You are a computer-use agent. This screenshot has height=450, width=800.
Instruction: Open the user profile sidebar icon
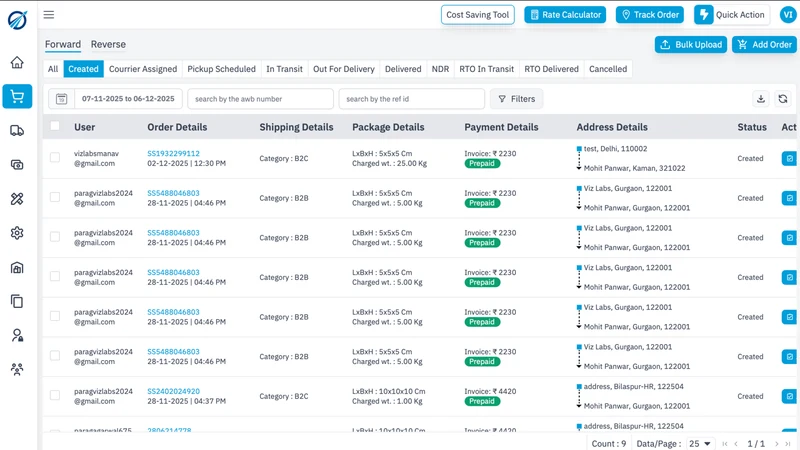(17, 335)
